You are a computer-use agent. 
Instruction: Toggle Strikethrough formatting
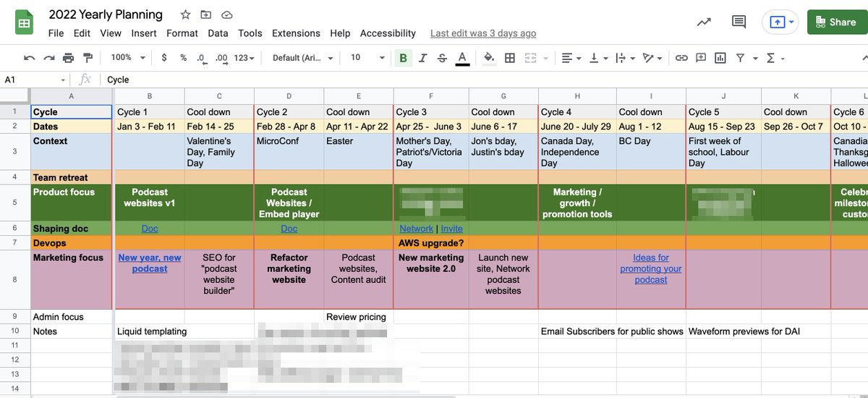click(442, 58)
